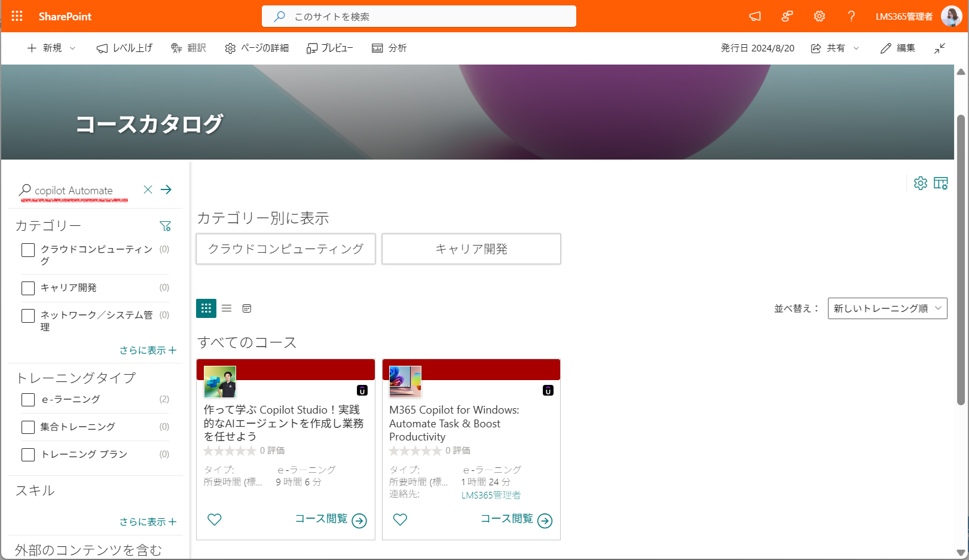Expand さらに表示 under スキル
The image size is (969, 560).
point(148,522)
